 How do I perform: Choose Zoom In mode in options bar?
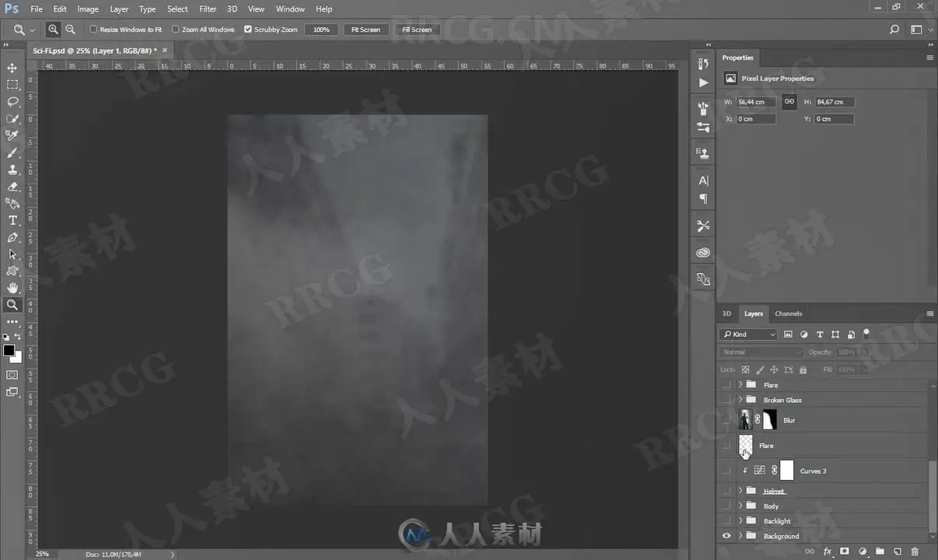[53, 30]
